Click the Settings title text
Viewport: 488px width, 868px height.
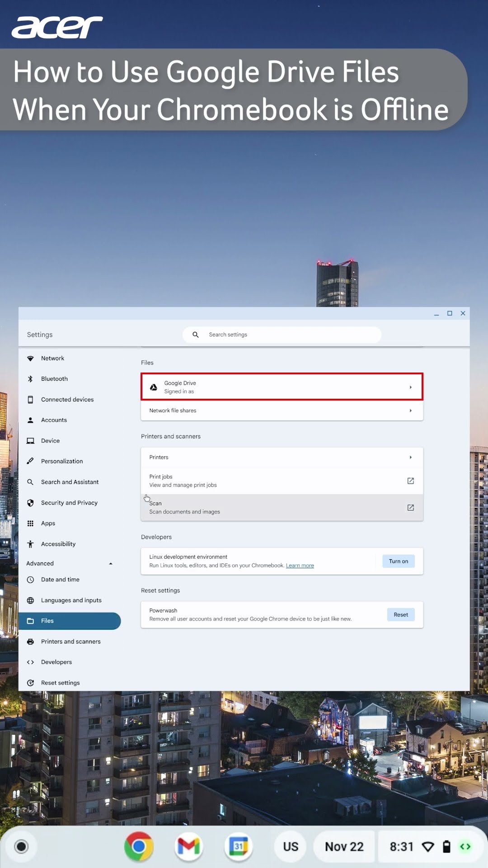pyautogui.click(x=40, y=335)
